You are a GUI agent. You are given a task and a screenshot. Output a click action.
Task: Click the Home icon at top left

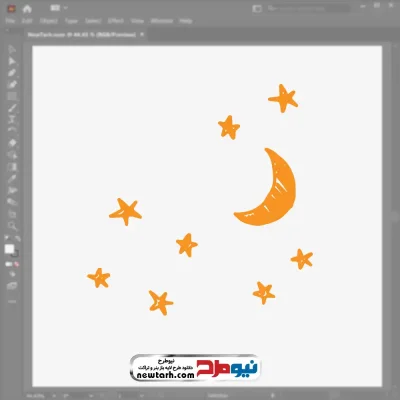pos(27,9)
